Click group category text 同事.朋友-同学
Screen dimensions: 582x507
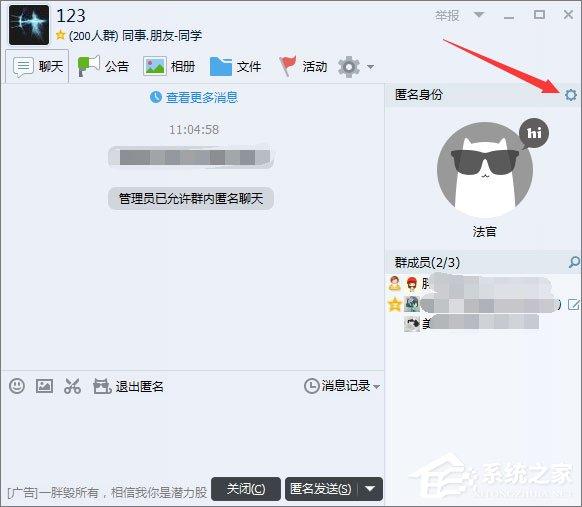tap(162, 36)
